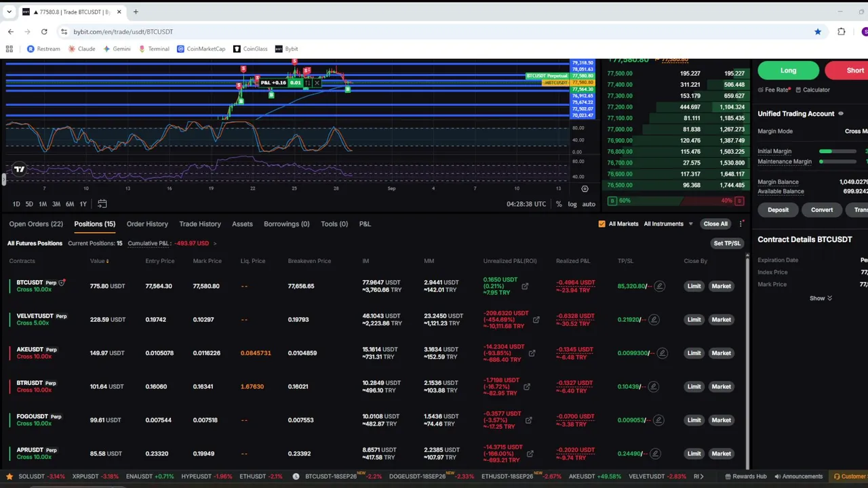Click the Set TP/SL button
Screen dimensions: 868x488
pyautogui.click(x=727, y=243)
